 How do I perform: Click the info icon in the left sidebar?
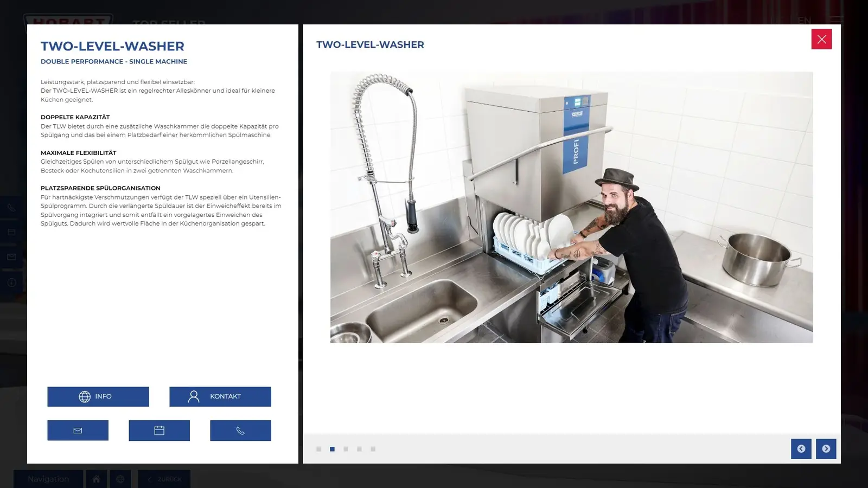[11, 282]
